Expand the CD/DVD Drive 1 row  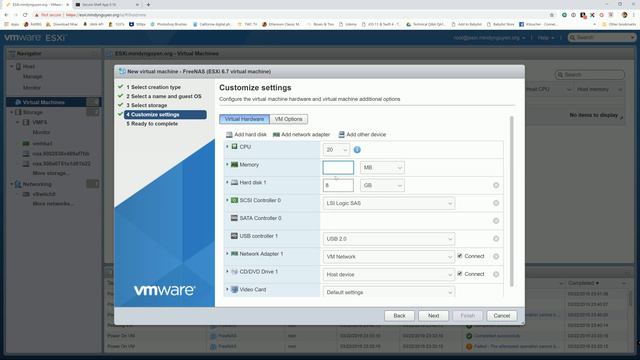227,271
